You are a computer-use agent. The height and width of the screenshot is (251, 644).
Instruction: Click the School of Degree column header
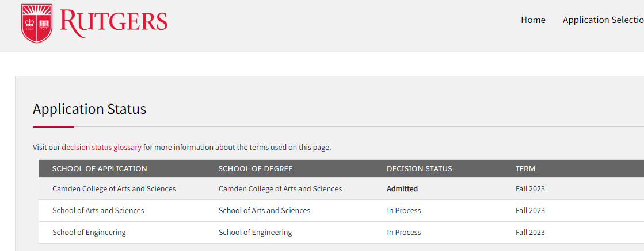point(256,168)
